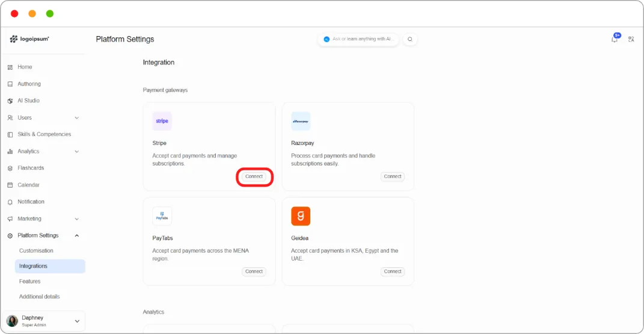Click the Ask AI search field
Image resolution: width=644 pixels, height=334 pixels.
(358, 39)
